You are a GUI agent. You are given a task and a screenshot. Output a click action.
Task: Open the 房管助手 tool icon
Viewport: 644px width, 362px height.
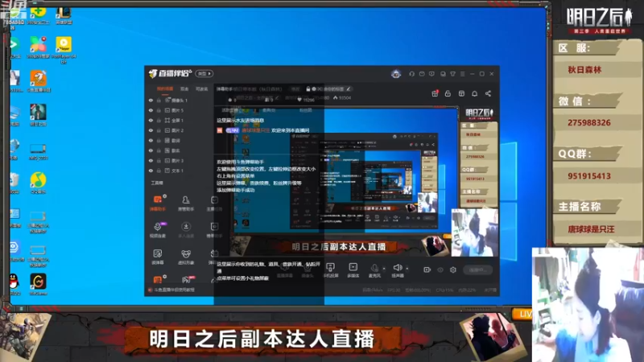point(186,203)
